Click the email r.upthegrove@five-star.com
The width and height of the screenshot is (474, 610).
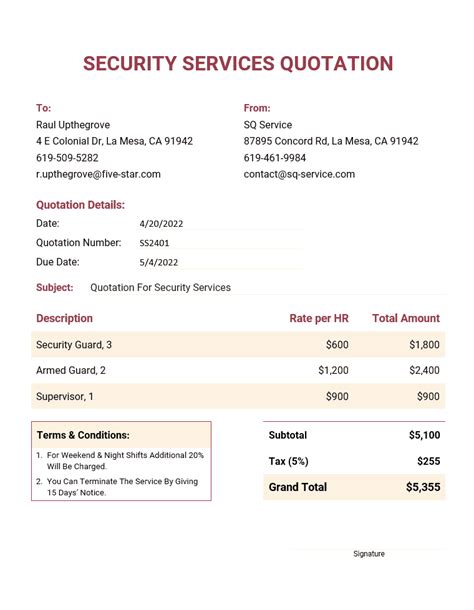click(98, 174)
